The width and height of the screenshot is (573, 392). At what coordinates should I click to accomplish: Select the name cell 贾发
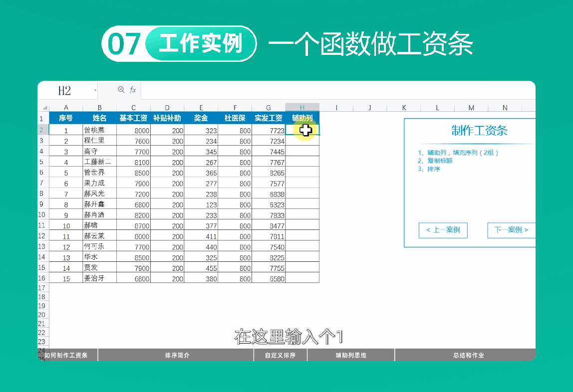coord(99,267)
